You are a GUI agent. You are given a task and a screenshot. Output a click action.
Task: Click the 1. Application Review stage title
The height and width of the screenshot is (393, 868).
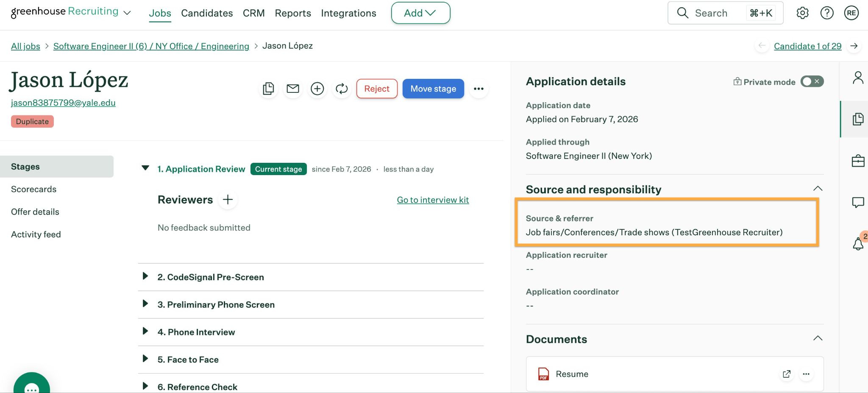click(x=201, y=169)
